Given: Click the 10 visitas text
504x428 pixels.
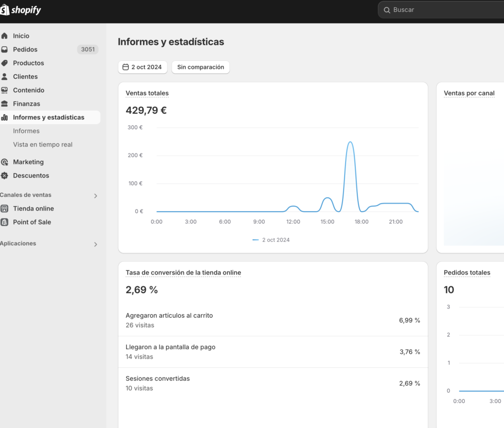Looking at the screenshot, I should point(139,388).
